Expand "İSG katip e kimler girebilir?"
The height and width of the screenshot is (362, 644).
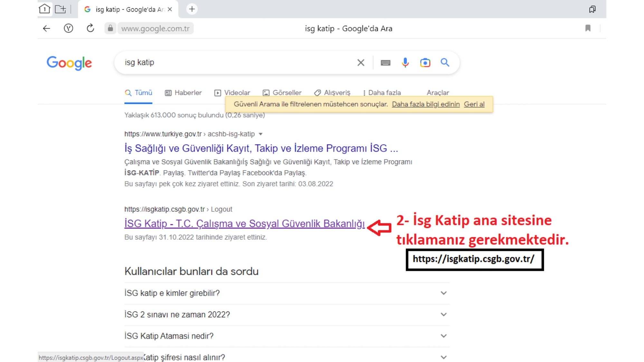coord(443,293)
